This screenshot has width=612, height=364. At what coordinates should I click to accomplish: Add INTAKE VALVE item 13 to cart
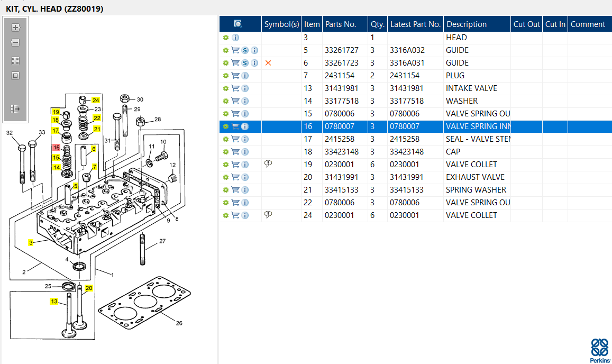pos(235,88)
